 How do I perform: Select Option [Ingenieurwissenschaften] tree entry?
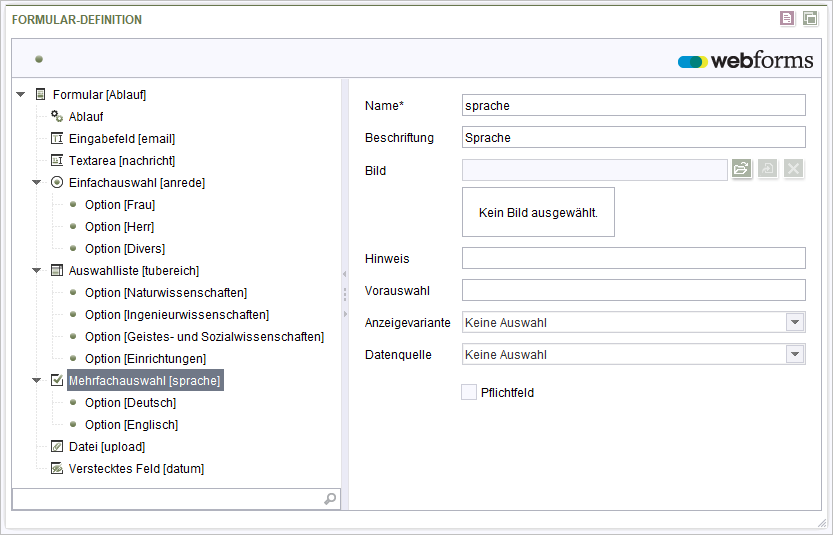(177, 315)
